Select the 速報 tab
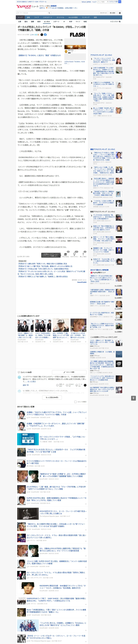Image resolution: width=138 pixels, height=644 pixels. (28, 17)
